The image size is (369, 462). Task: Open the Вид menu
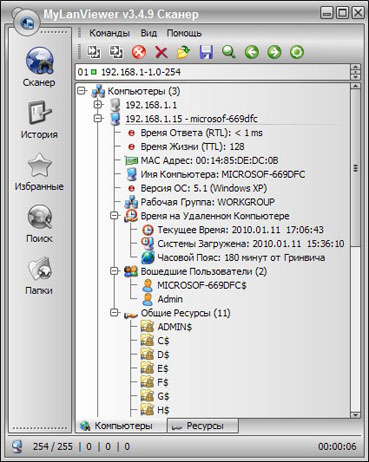click(148, 33)
